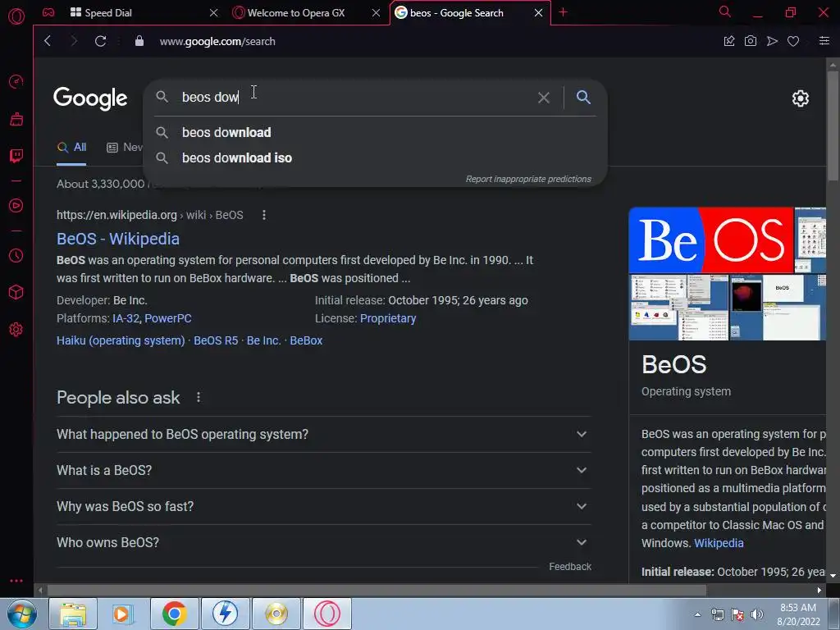Open a new tab with plus button

coord(563,12)
